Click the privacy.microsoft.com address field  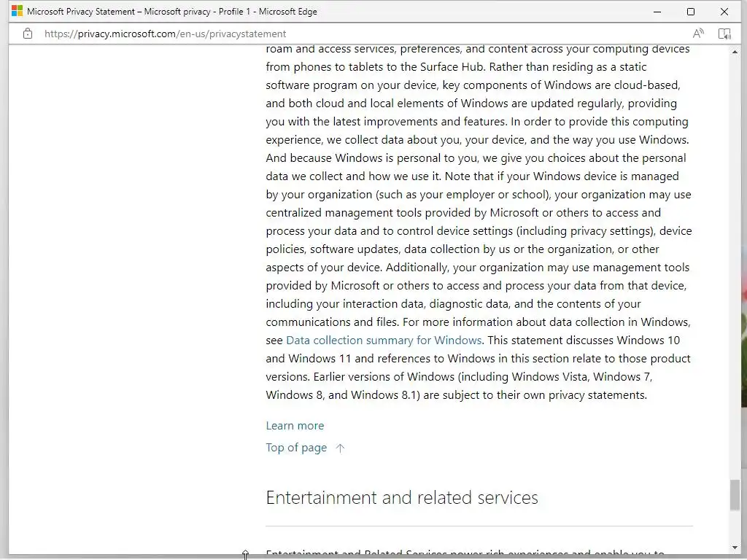click(x=166, y=34)
